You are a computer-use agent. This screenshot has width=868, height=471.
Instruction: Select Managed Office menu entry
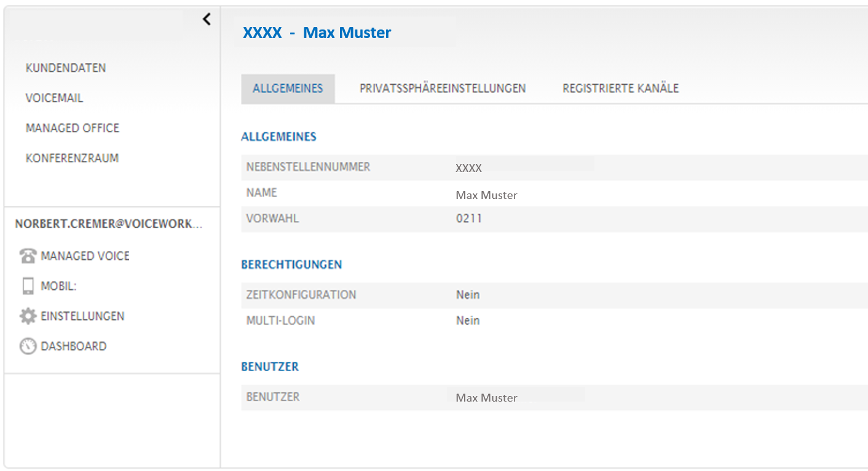tap(73, 128)
